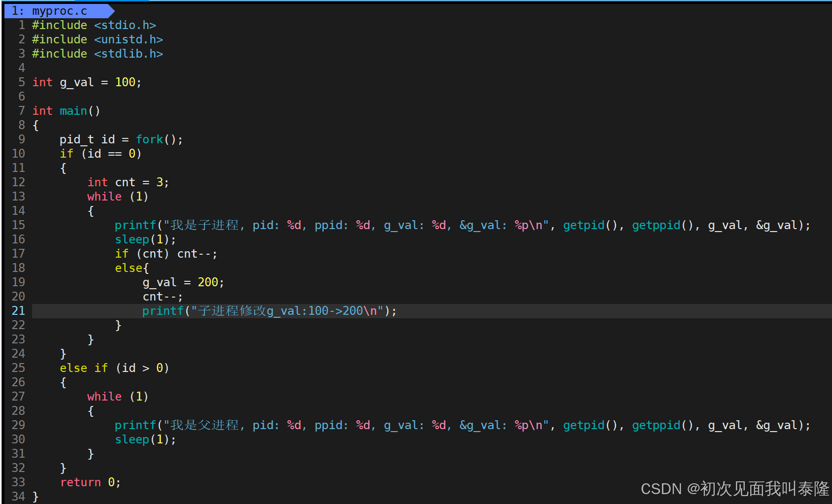
Task: Click line number 7 in the gutter
Action: pos(22,111)
